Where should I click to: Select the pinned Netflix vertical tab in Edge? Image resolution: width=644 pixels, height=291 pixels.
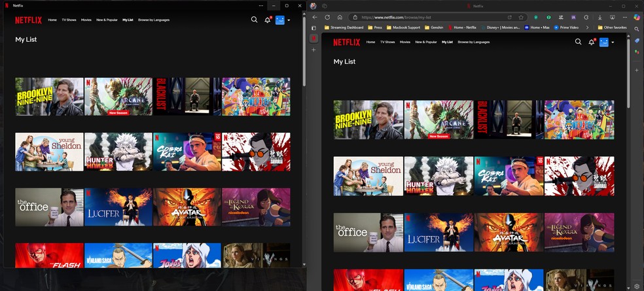[x=313, y=38]
